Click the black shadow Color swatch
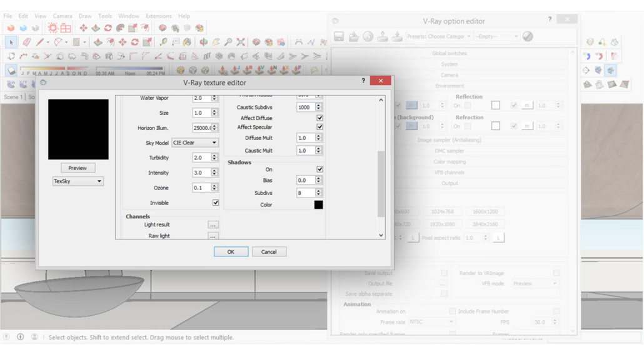The width and height of the screenshot is (644, 362). pos(319,205)
